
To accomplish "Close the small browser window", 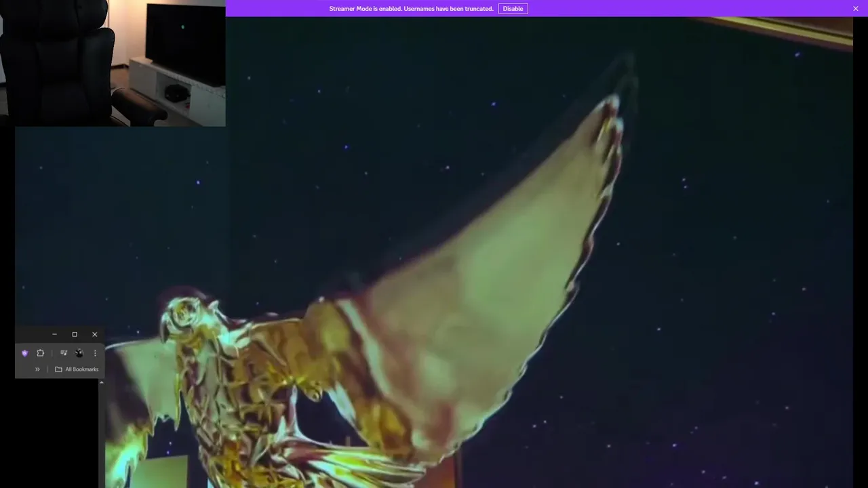I will (94, 334).
